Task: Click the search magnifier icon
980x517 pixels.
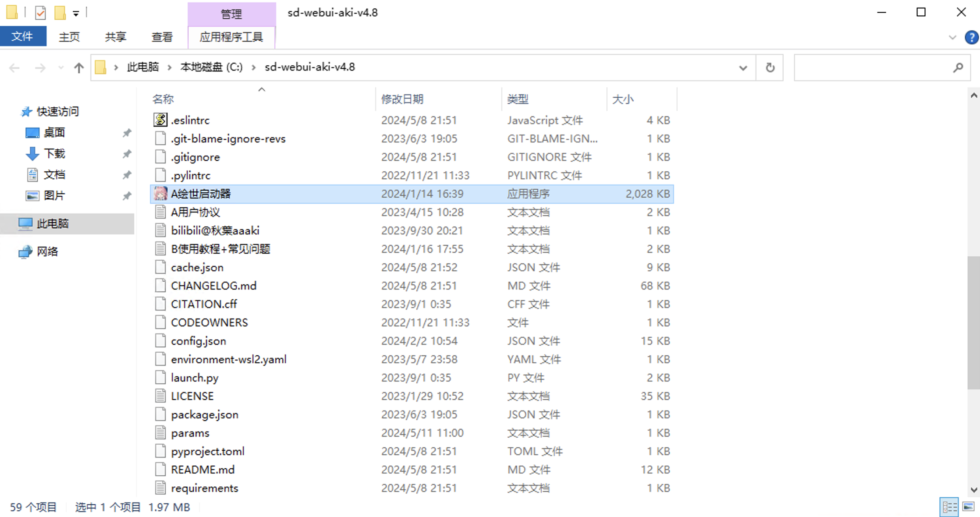Action: click(x=958, y=67)
